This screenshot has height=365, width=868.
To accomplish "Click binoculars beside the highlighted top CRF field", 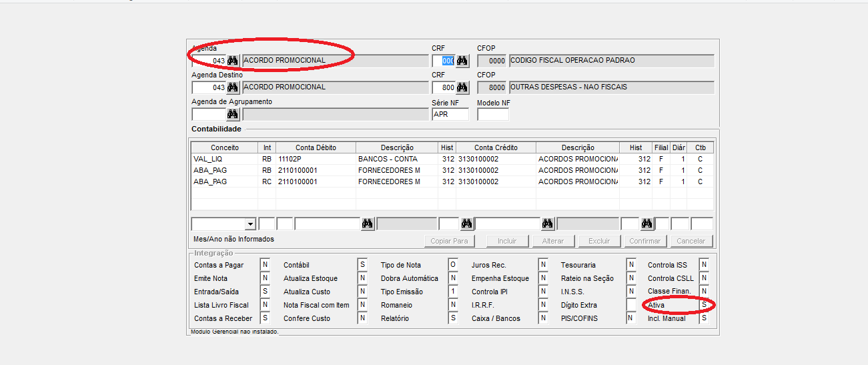I will (x=462, y=61).
